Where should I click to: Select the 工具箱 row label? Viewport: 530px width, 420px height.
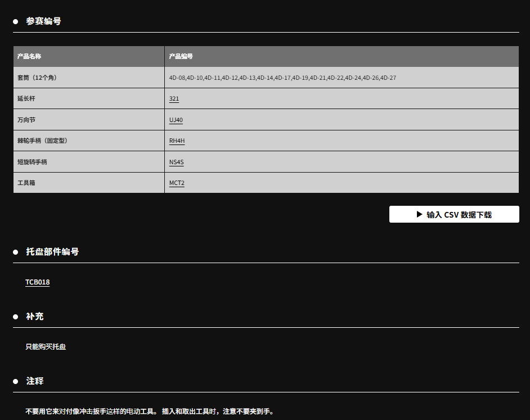pyautogui.click(x=26, y=183)
